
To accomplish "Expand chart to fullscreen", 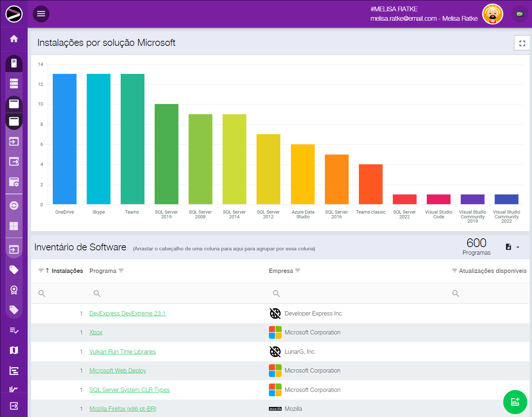I will [x=522, y=43].
